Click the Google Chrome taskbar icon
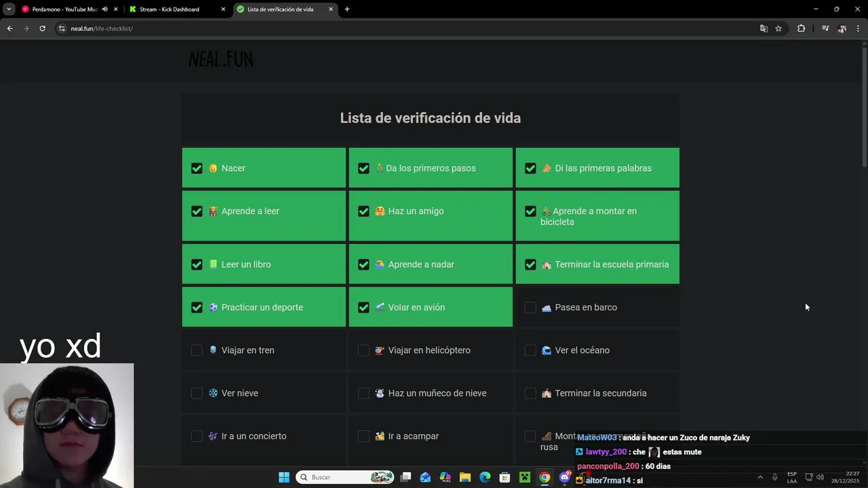868x488 pixels. coord(545,477)
